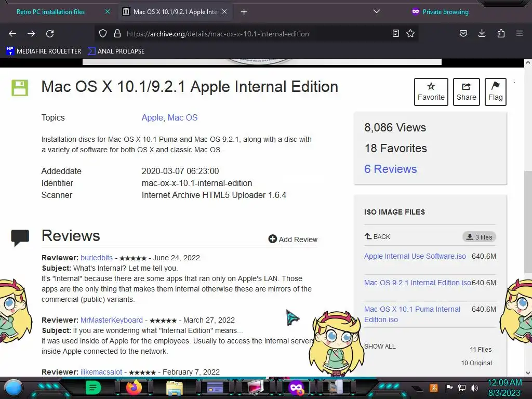Open the second bookmarks toolbar item
Viewport: 532px width, 399px height.
[116, 51]
